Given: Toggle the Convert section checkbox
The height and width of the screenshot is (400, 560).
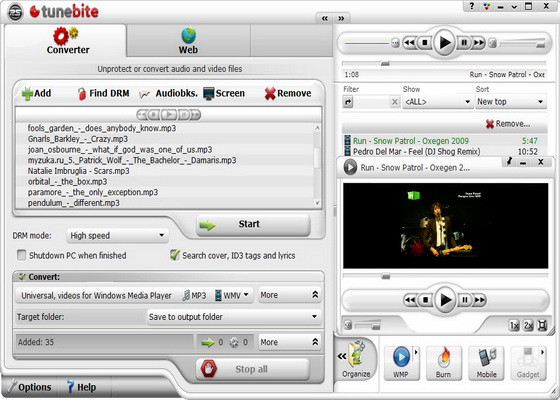Looking at the screenshot, I should coord(22,277).
